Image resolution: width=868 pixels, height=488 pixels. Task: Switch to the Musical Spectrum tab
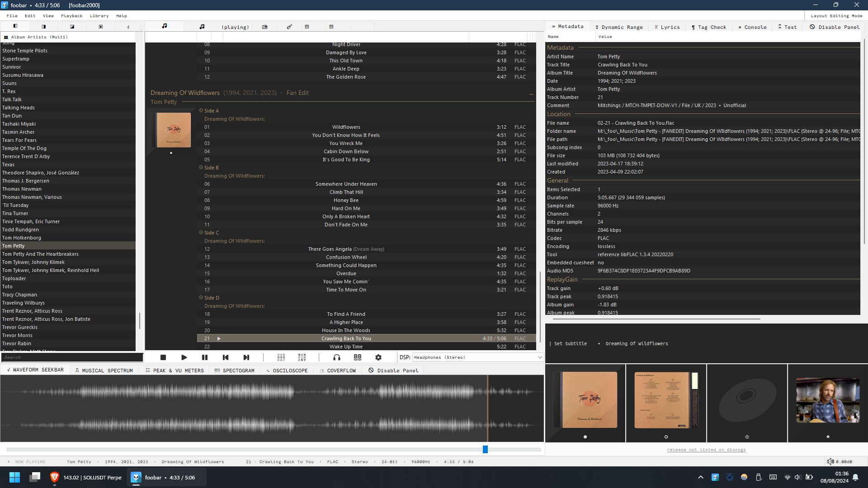click(104, 371)
